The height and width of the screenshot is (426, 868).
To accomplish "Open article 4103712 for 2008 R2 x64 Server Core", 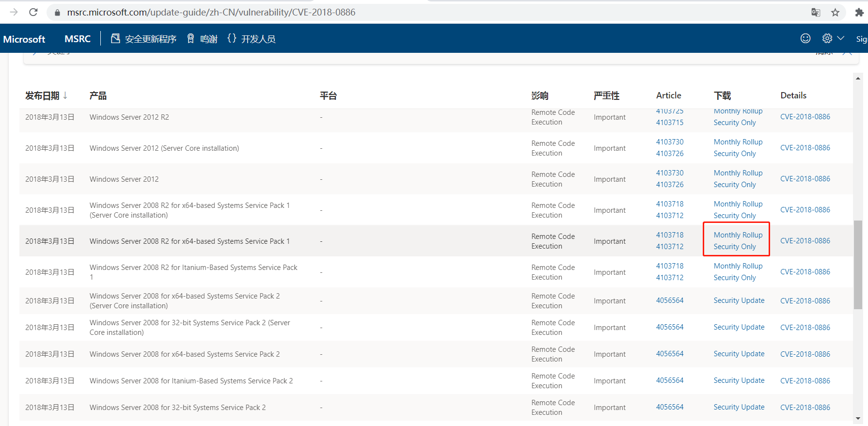I will point(670,216).
